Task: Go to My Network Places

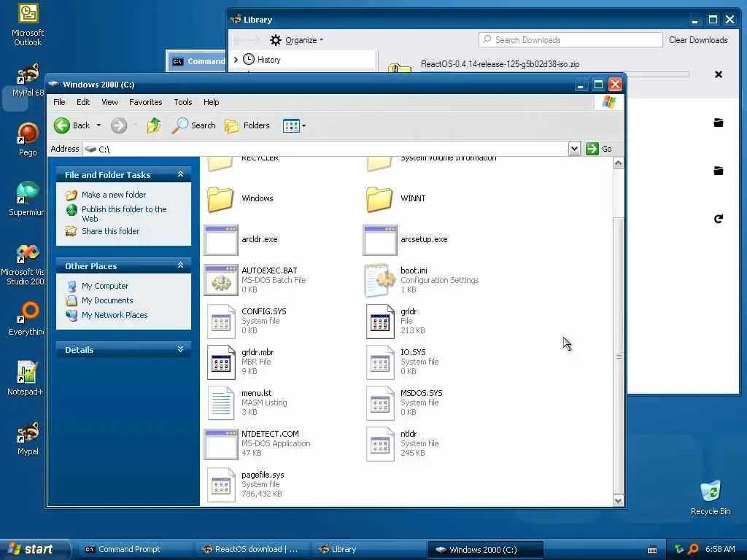Action: 115,315
